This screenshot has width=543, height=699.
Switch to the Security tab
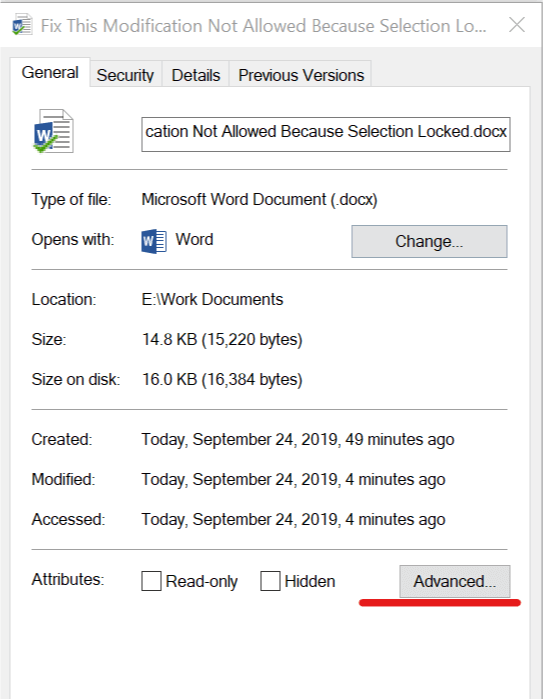tap(125, 74)
